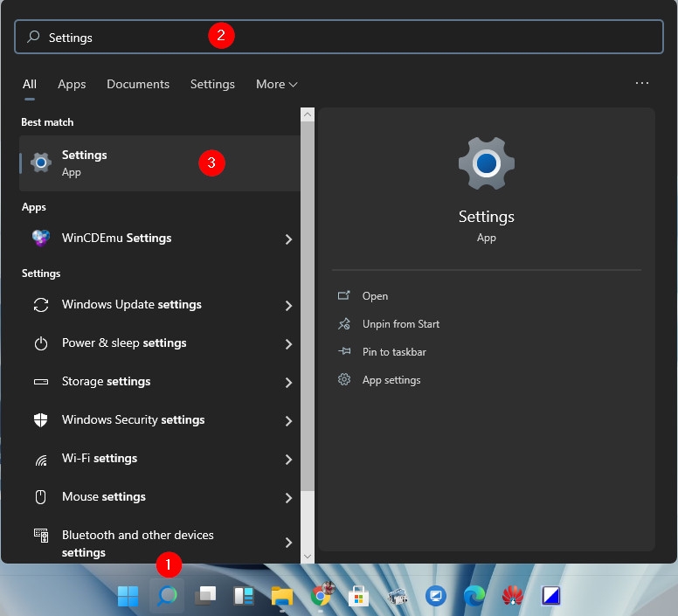Click the Power & sleep power icon
Screen dimensions: 678x616
coord(41,343)
